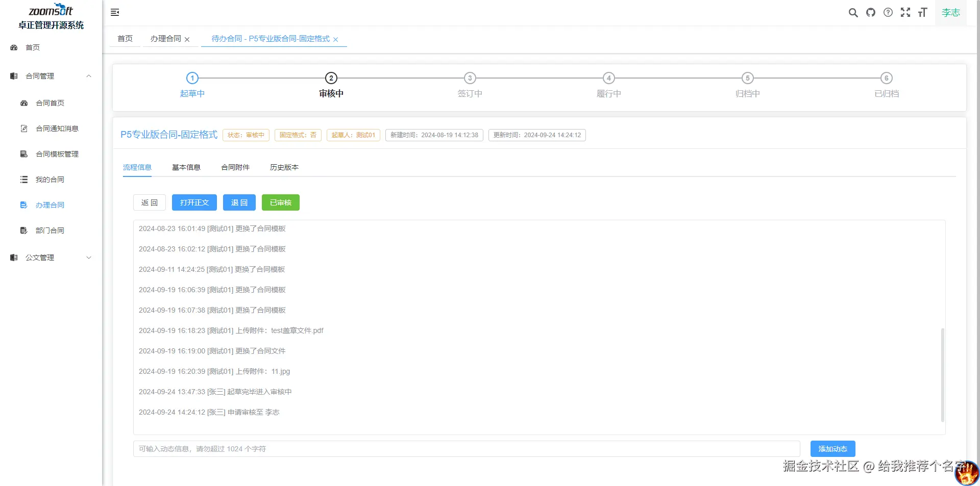Click the 公文管理 book icon
The width and height of the screenshot is (980, 486).
pos(14,258)
